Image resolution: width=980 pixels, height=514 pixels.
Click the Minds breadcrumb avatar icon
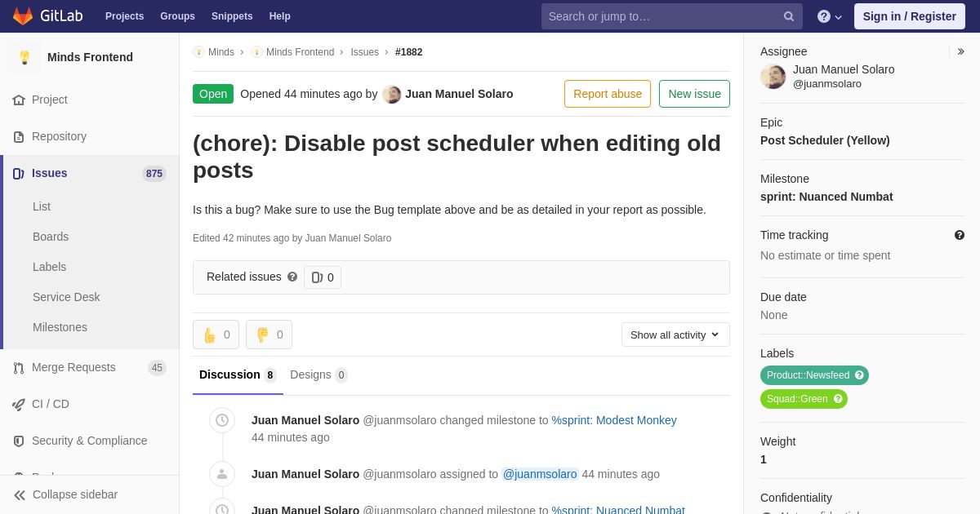[x=198, y=52]
